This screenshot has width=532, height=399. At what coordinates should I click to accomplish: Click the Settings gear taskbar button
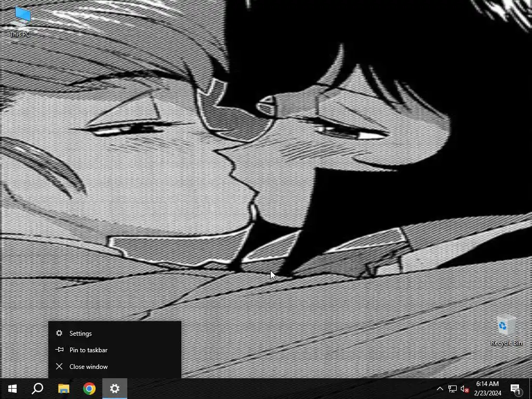[x=115, y=389]
